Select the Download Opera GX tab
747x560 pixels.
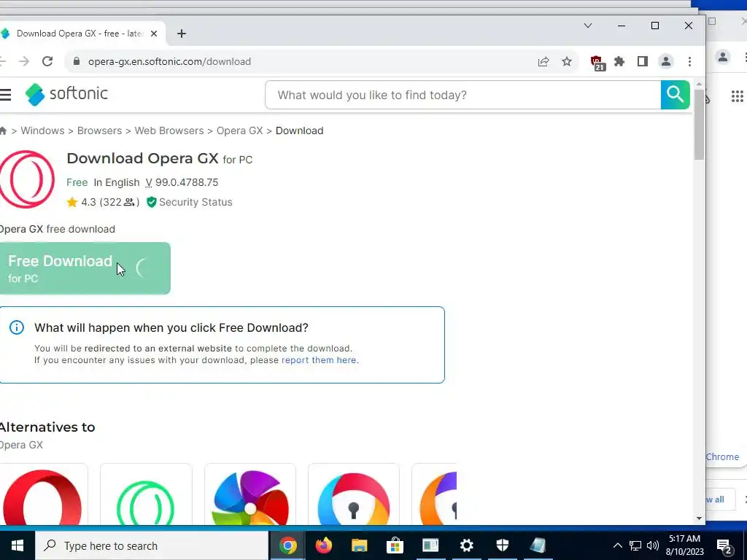[x=79, y=34]
